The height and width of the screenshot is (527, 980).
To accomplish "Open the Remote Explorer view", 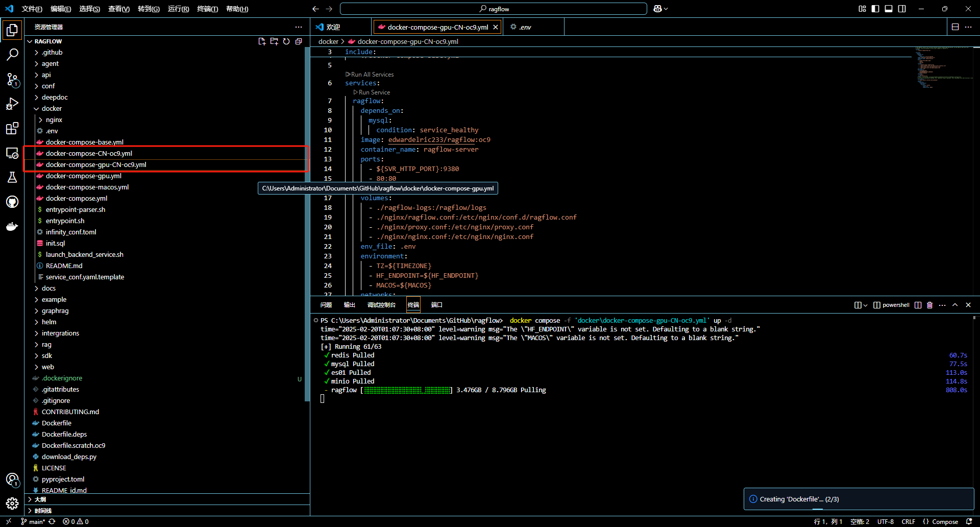I will click(x=12, y=153).
